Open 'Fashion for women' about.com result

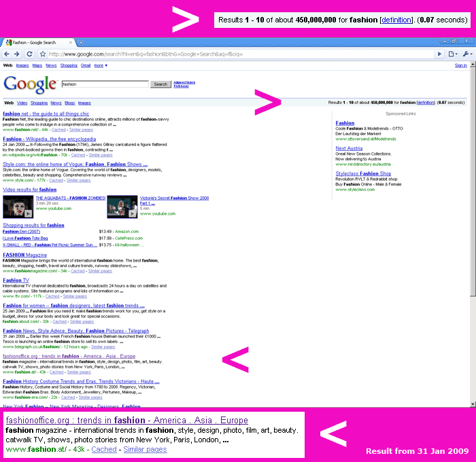pos(73,306)
